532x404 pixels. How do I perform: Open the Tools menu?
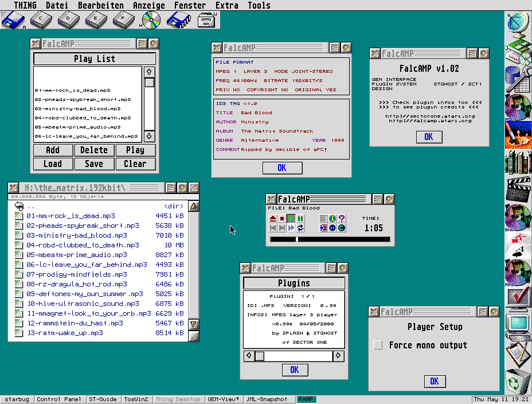point(259,5)
